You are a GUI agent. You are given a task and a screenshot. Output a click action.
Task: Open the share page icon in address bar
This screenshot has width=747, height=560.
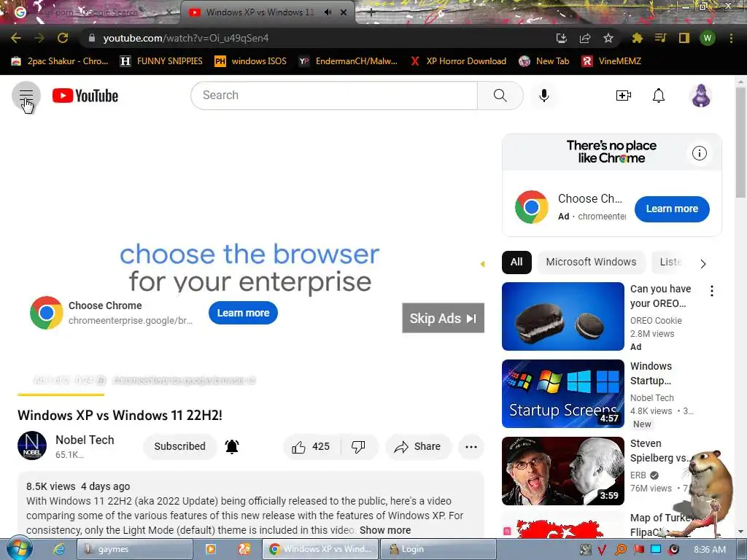585,38
